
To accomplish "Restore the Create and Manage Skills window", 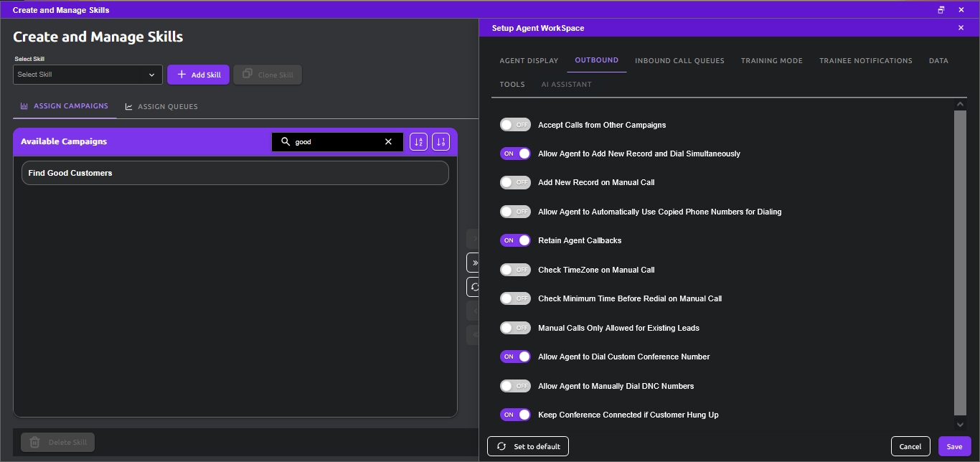I will pos(941,10).
